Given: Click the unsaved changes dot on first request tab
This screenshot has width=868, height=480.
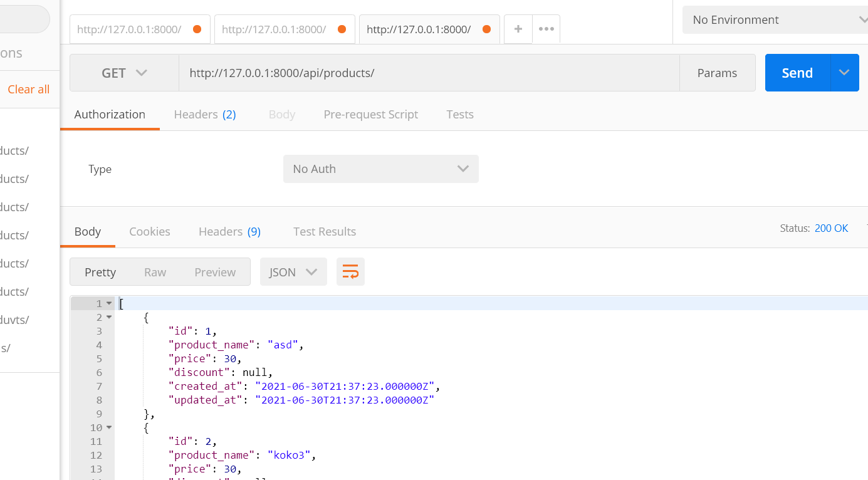Looking at the screenshot, I should click(196, 28).
